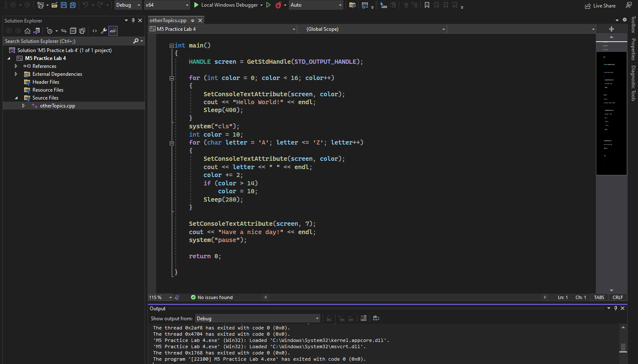Switch views in Solution Explorer
The image size is (638, 364).
click(37, 31)
